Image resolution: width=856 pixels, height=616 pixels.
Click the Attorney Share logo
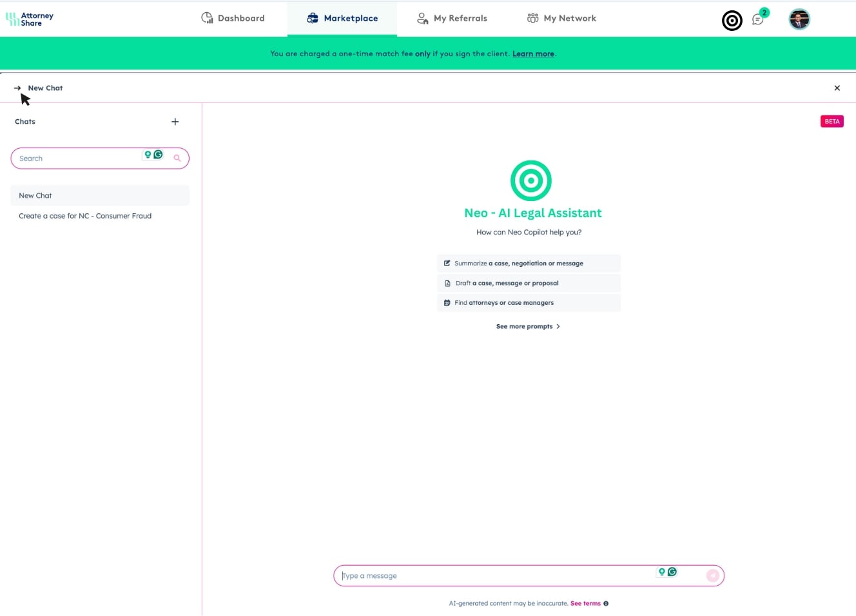(x=30, y=19)
